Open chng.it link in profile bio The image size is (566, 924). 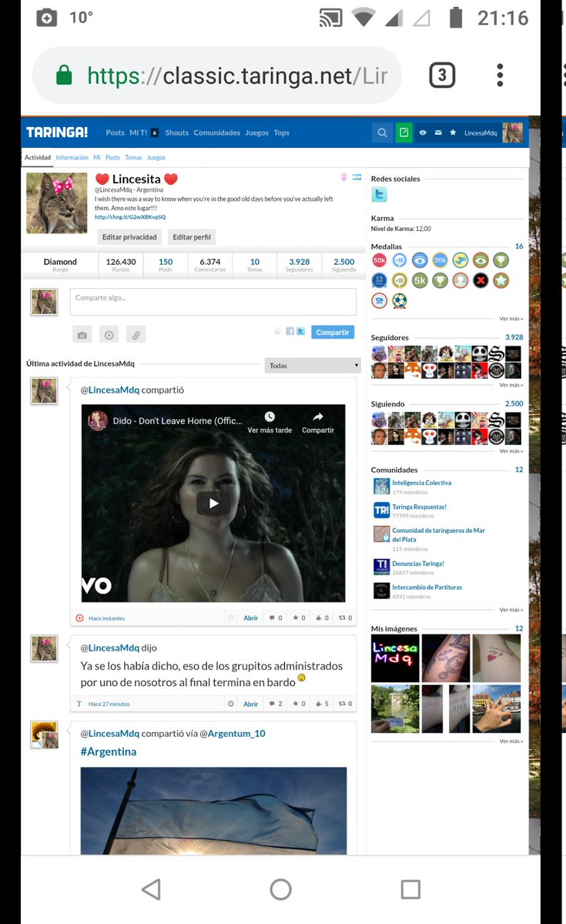click(130, 217)
